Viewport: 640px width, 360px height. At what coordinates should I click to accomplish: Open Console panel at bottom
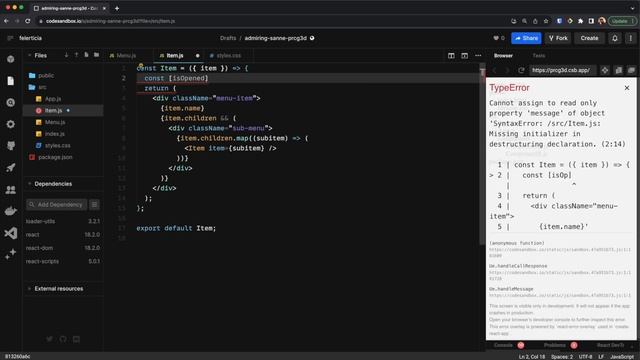503,345
